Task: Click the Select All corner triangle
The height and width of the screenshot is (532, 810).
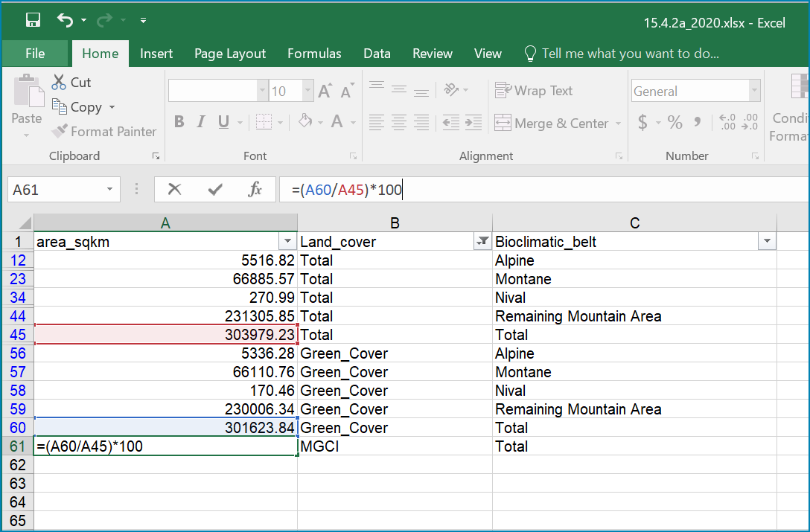Action: 24,223
